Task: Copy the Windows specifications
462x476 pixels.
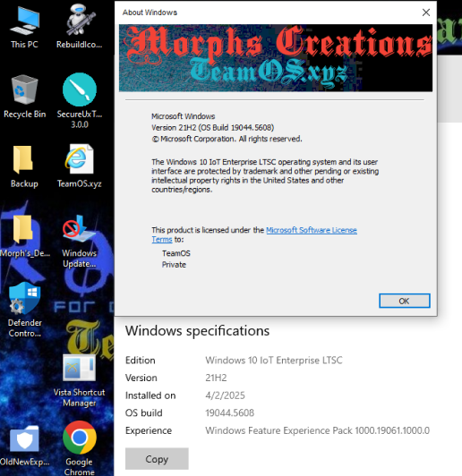Action: point(157,459)
